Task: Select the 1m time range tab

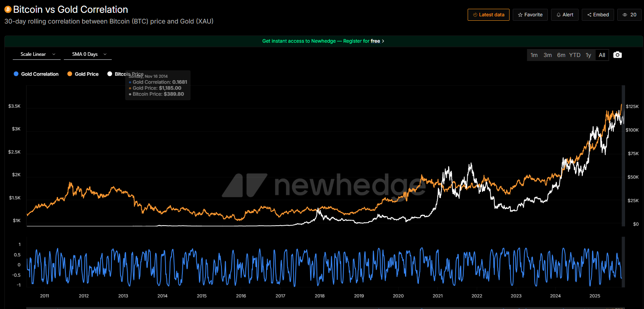Action: 534,55
